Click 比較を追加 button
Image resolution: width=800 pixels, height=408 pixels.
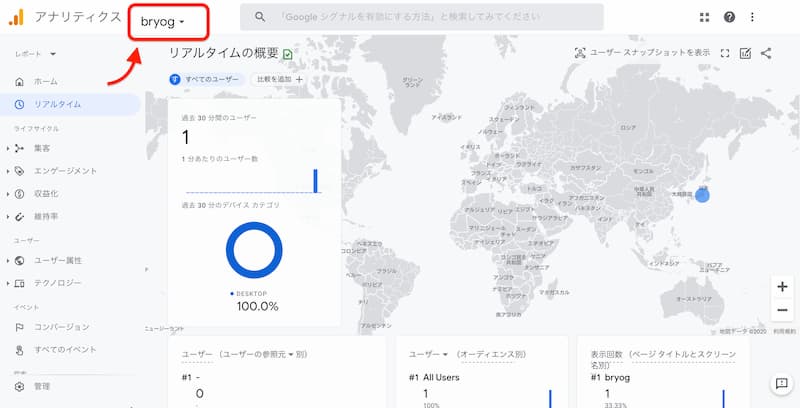pyautogui.click(x=280, y=80)
